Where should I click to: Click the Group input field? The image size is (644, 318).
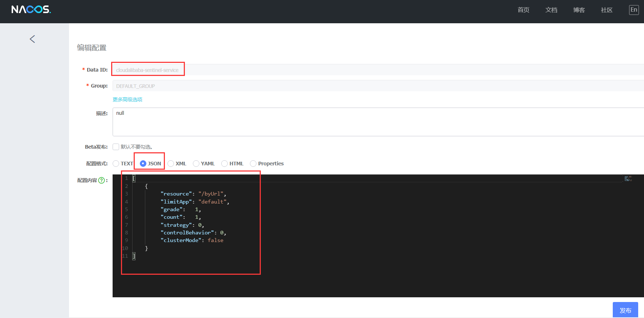pyautogui.click(x=378, y=86)
